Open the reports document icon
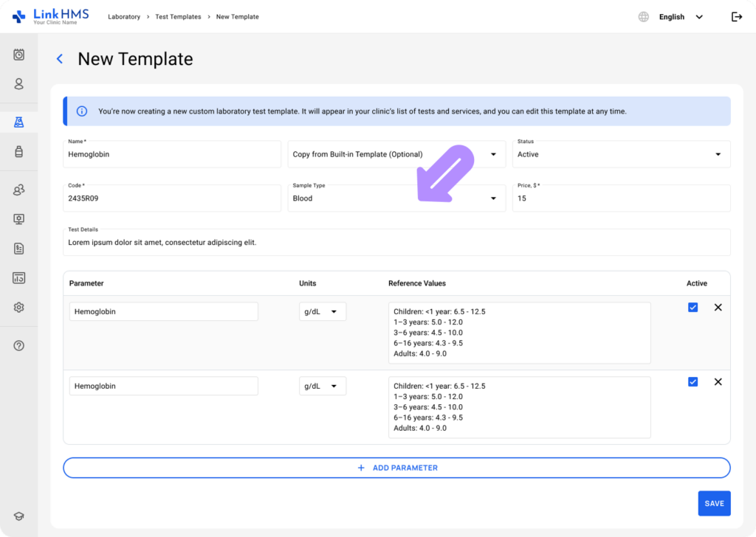This screenshot has height=537, width=756. click(x=18, y=249)
